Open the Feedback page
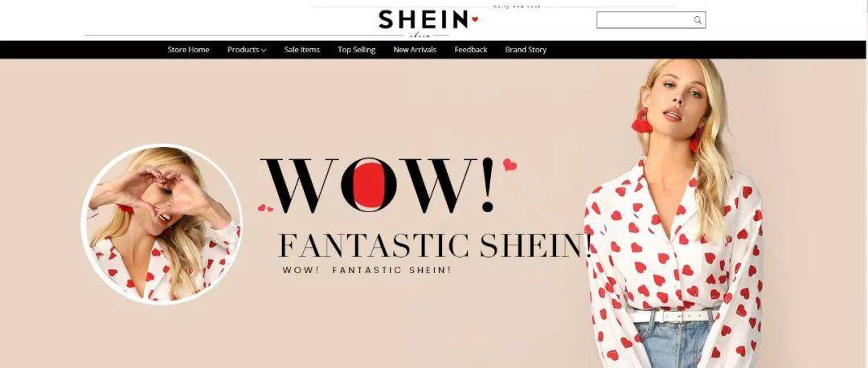Screen dimensions: 868x368 470,50
